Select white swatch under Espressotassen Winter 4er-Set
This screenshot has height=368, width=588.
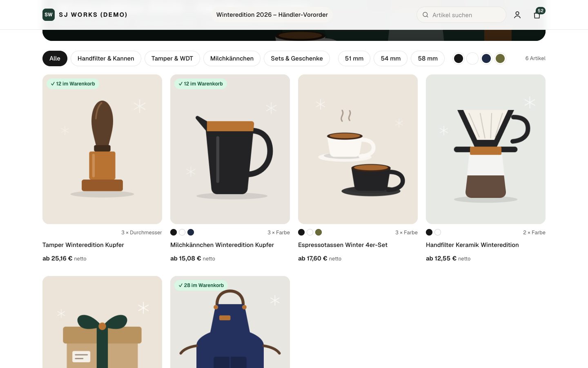click(310, 232)
